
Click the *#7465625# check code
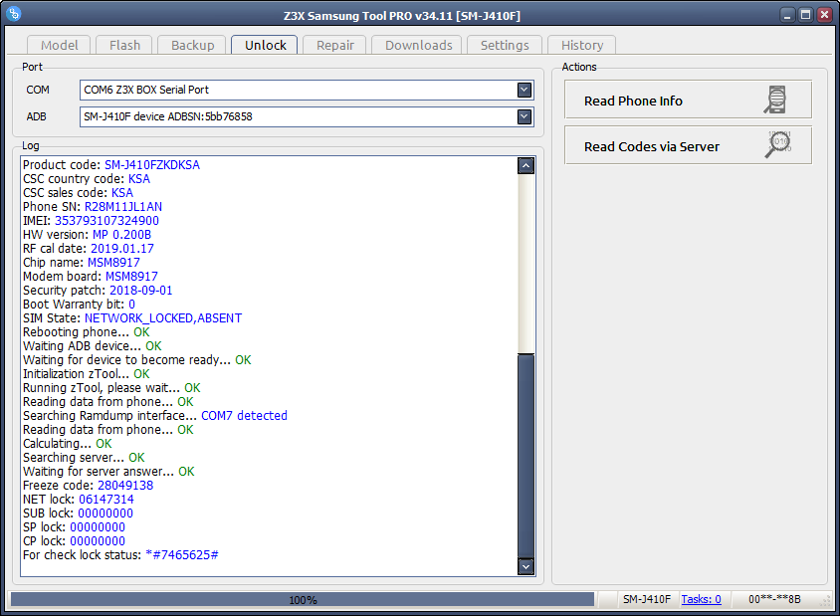pyautogui.click(x=182, y=555)
